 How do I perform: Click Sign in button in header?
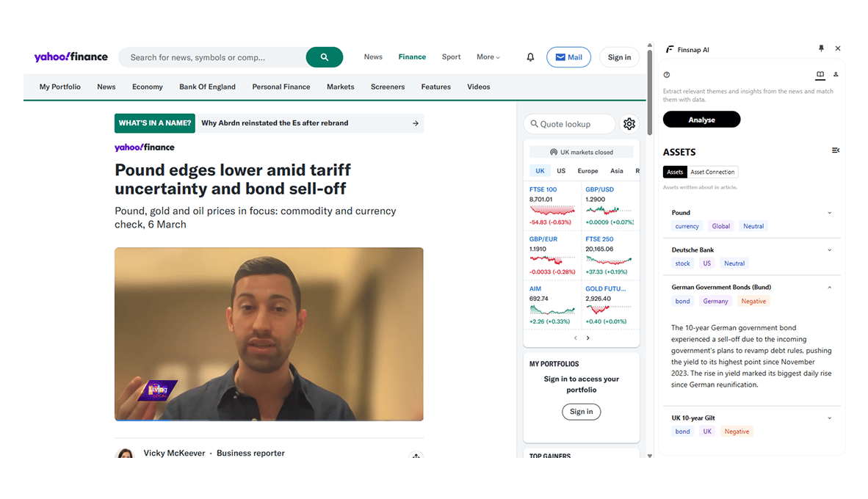pyautogui.click(x=619, y=57)
